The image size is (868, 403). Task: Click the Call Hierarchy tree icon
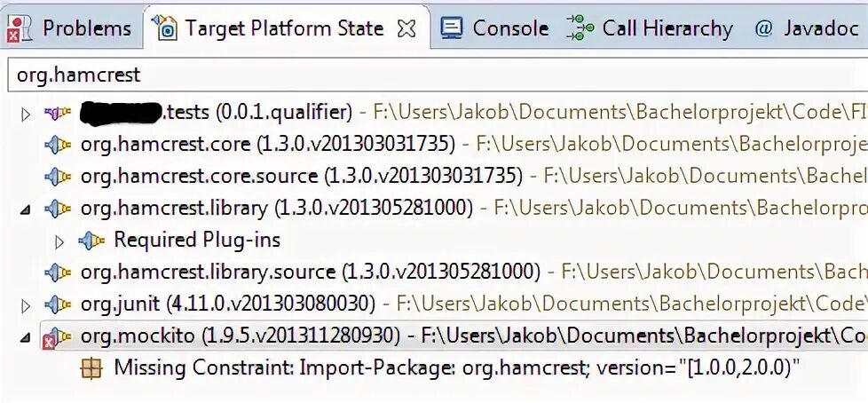pos(580,28)
